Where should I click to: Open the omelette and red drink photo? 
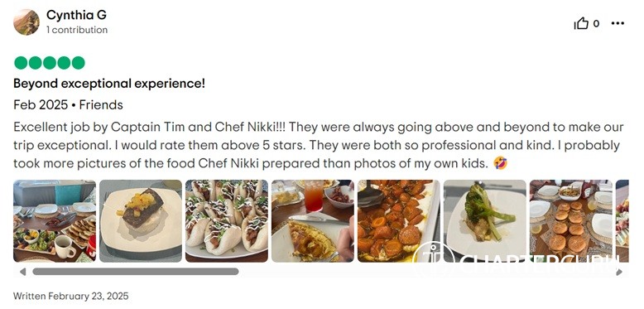click(313, 221)
